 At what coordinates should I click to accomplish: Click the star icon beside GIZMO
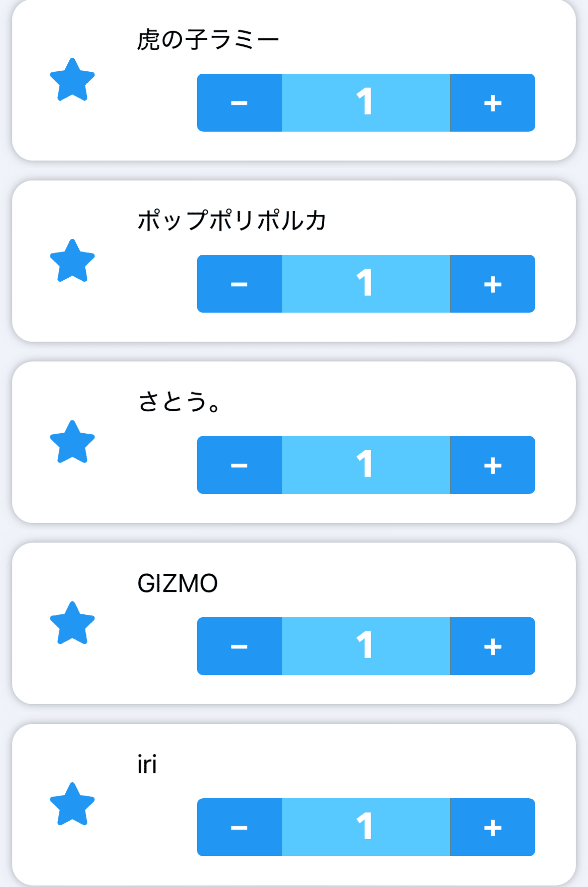tap(72, 623)
